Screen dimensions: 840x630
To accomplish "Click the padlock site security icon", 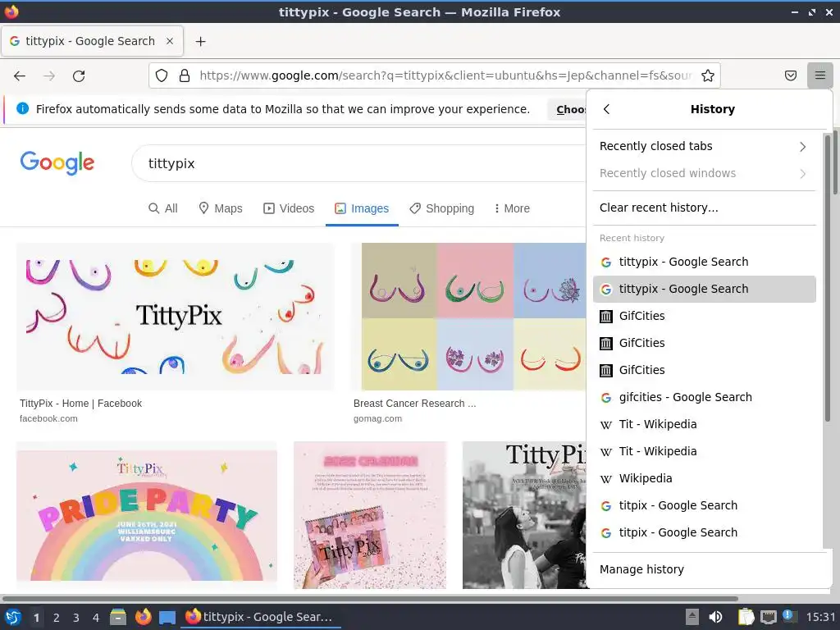I will pos(185,75).
